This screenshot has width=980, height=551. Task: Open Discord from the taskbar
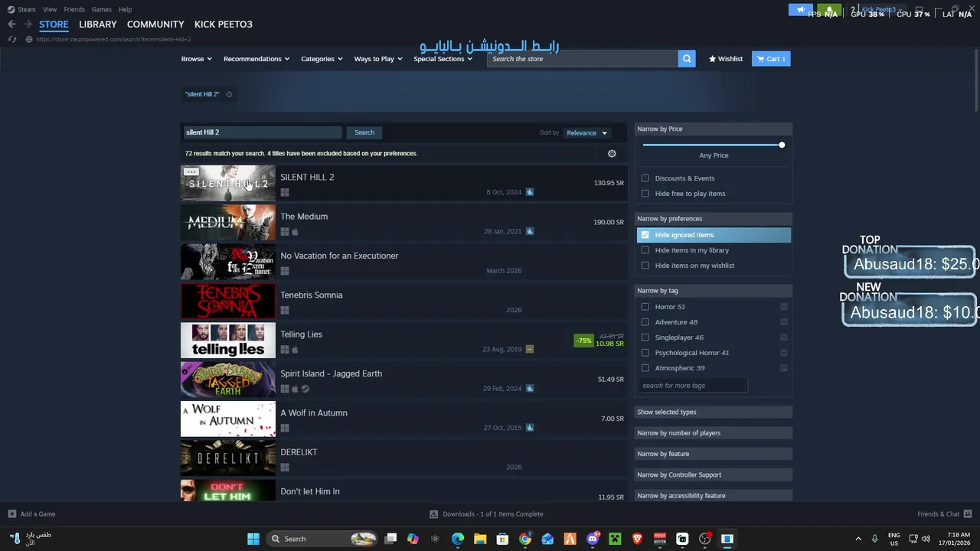[593, 539]
